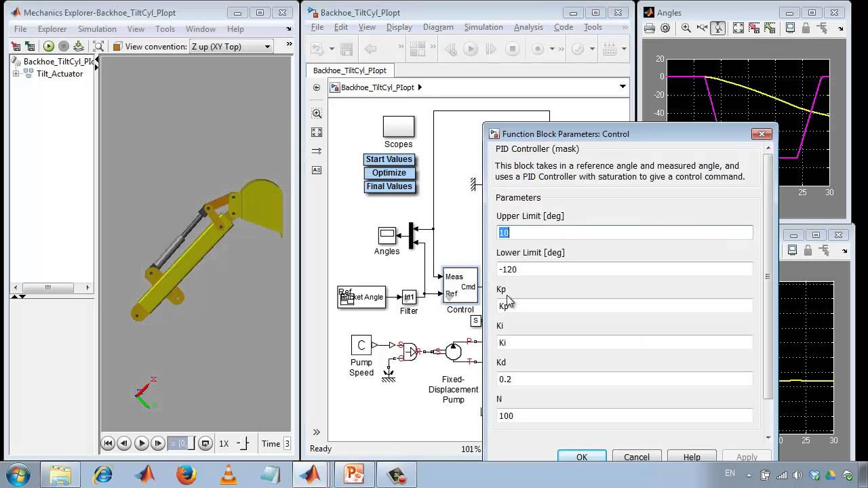Click the zoom-to-fit icon in Mechanics Explorer
This screenshot has height=488, width=868.
[x=98, y=46]
